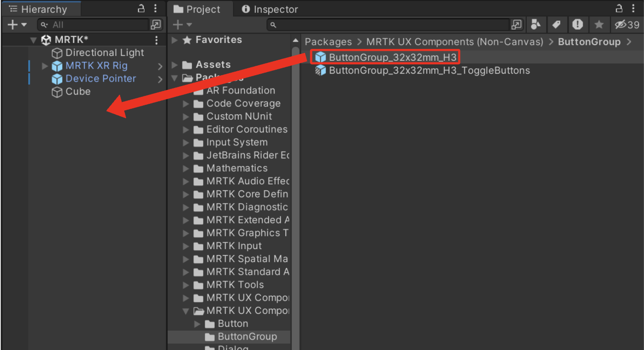Click Packages in the breadcrumb path

coord(328,42)
